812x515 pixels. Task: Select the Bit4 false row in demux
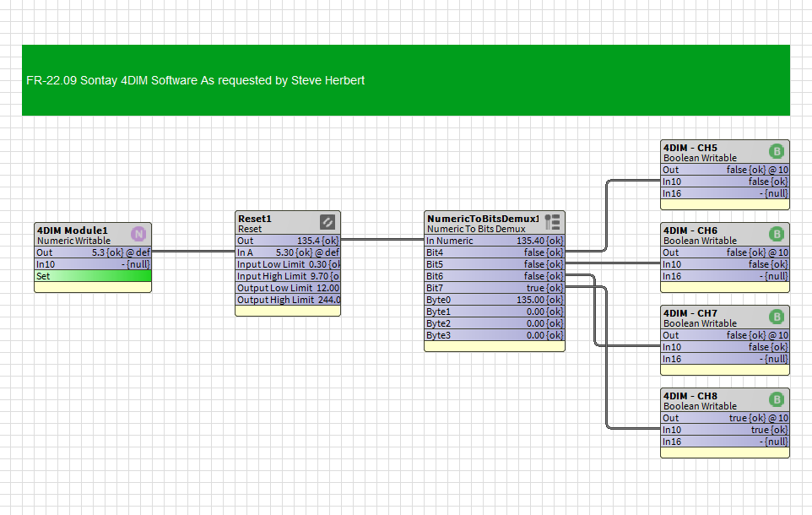495,252
